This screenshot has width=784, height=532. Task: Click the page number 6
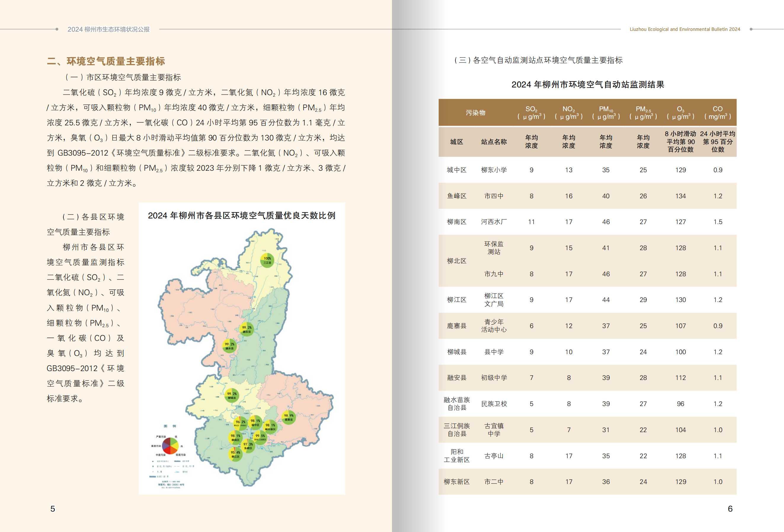coord(730,509)
